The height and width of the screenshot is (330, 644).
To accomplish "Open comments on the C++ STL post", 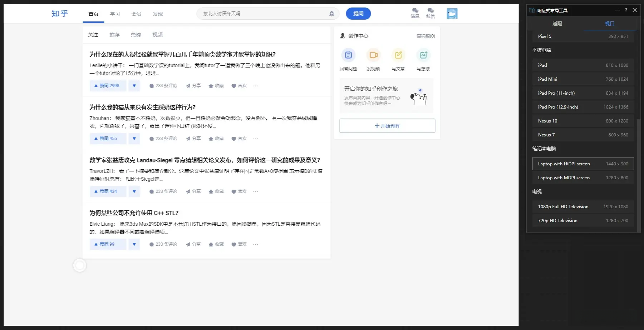I will (x=163, y=244).
